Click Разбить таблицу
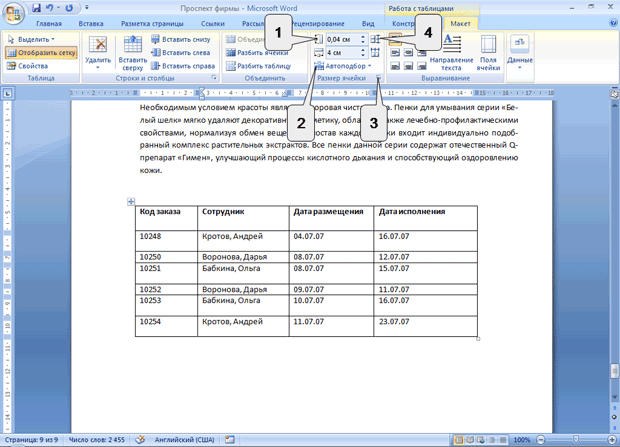620x447 pixels. coord(258,66)
